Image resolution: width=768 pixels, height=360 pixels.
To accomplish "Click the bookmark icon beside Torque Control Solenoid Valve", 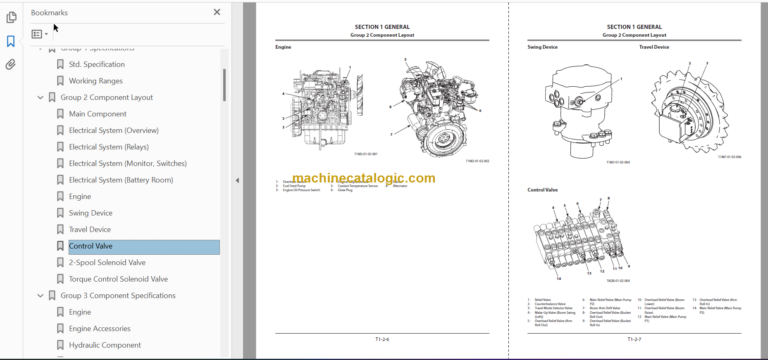I will click(60, 279).
